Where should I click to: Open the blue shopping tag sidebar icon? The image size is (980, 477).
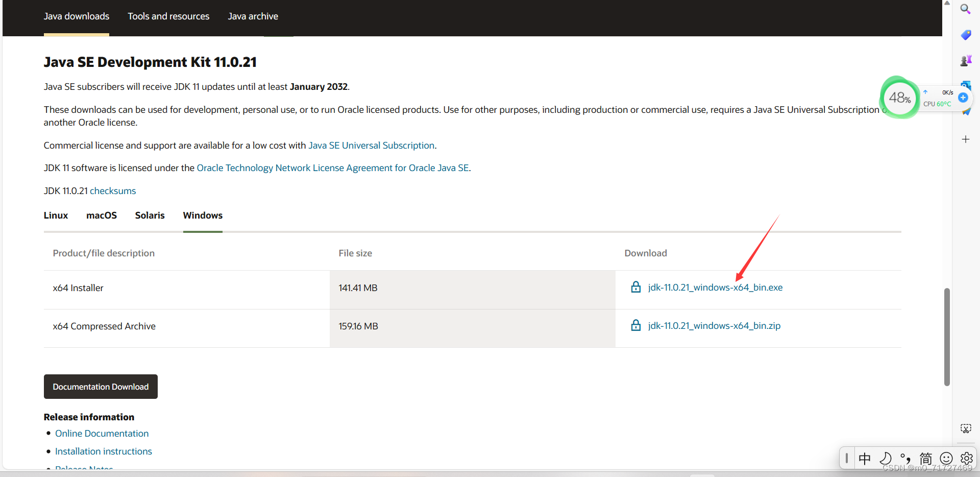966,35
